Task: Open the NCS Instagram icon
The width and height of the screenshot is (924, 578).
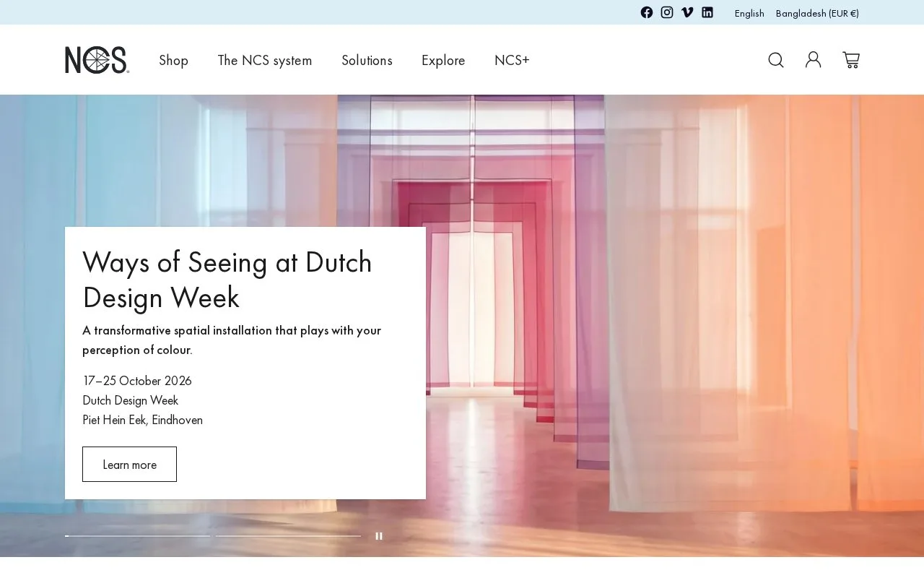Action: (667, 12)
